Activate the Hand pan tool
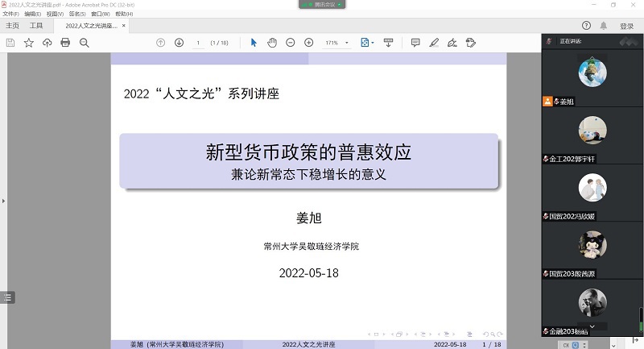The height and width of the screenshot is (349, 644). pyautogui.click(x=272, y=43)
